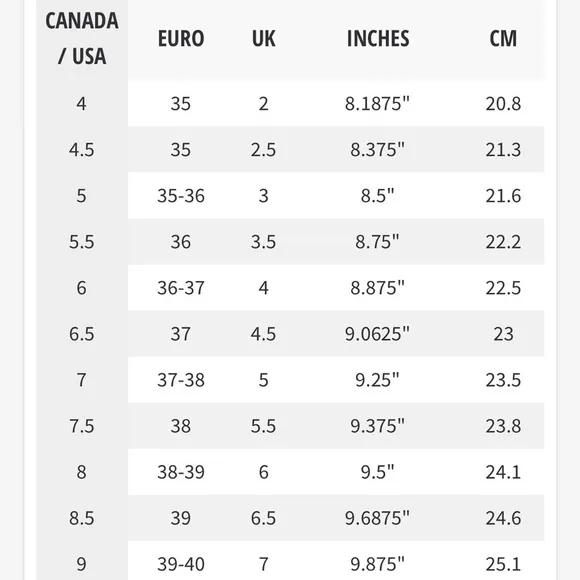Select the UK 3.5 cell
The image size is (580, 580).
click(263, 242)
